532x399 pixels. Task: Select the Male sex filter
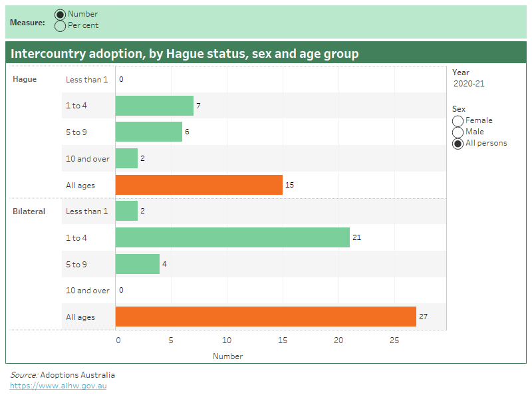pyautogui.click(x=458, y=132)
